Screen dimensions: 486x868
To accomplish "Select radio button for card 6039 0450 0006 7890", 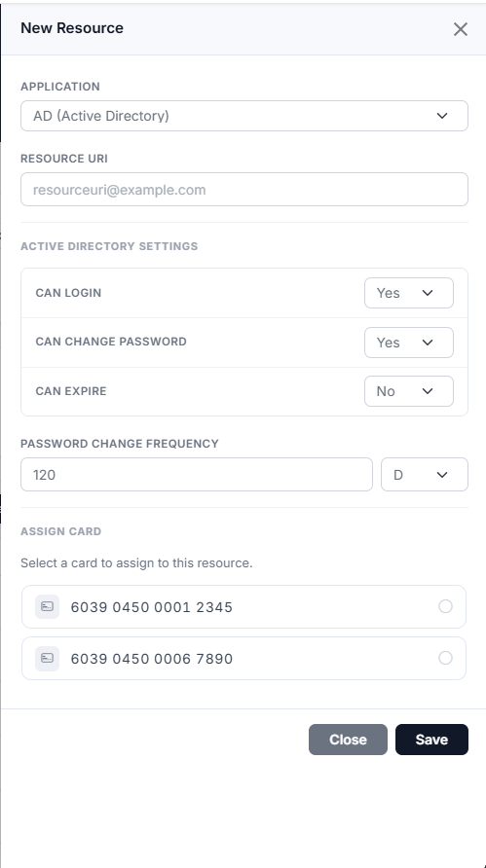I will coord(445,658).
